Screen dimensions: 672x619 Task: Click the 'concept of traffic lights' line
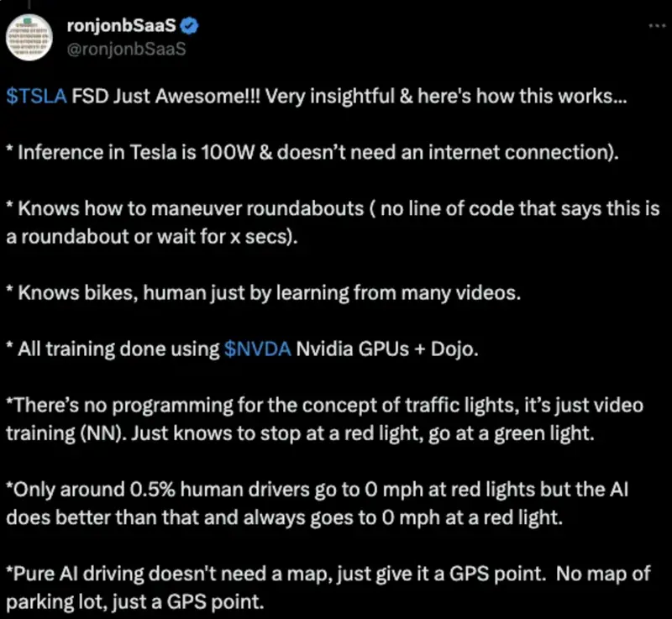[324, 405]
